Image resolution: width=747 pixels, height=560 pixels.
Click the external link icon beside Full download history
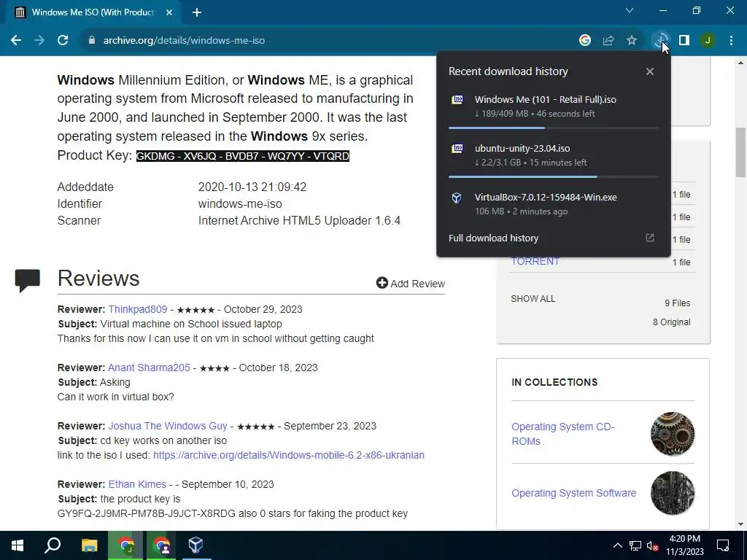tap(650, 238)
